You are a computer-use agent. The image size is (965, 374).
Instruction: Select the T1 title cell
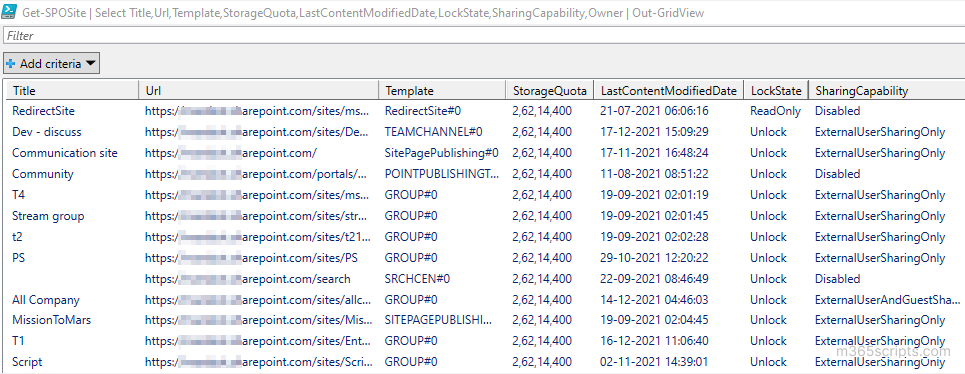click(x=18, y=341)
